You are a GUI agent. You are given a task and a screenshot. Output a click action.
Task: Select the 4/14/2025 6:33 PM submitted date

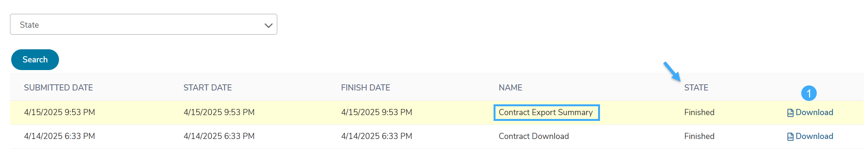coord(59,136)
